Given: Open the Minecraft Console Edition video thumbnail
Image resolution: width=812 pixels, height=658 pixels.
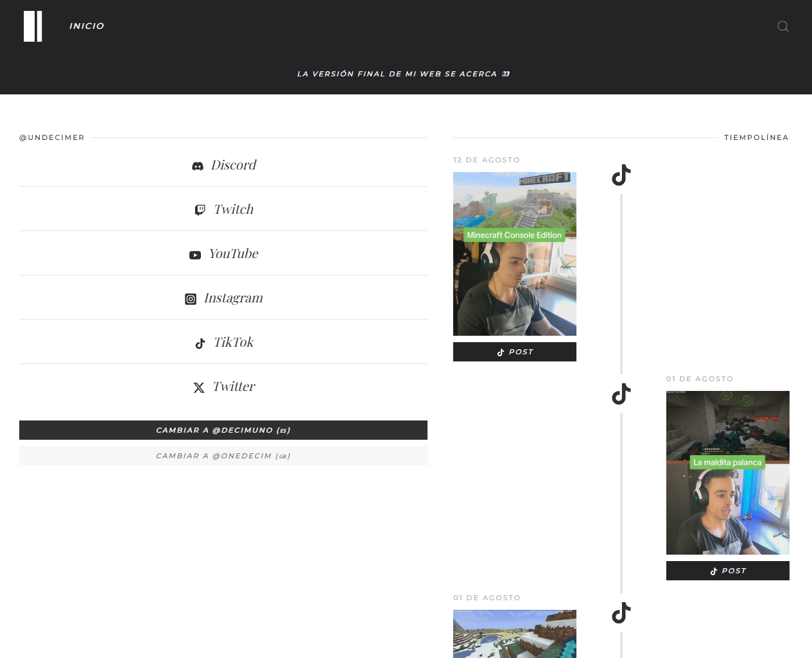Looking at the screenshot, I should 515,254.
